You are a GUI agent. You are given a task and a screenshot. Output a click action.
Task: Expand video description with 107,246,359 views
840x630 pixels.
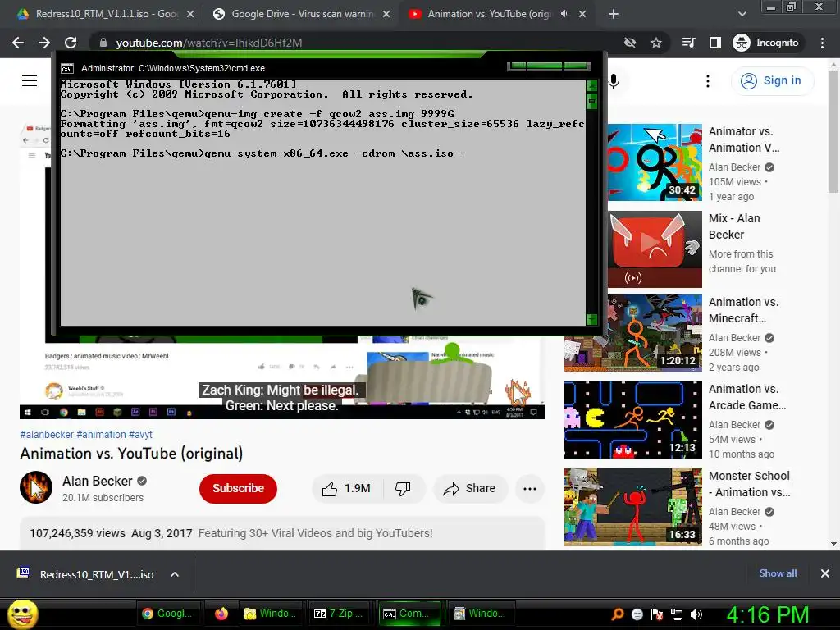[x=282, y=533]
